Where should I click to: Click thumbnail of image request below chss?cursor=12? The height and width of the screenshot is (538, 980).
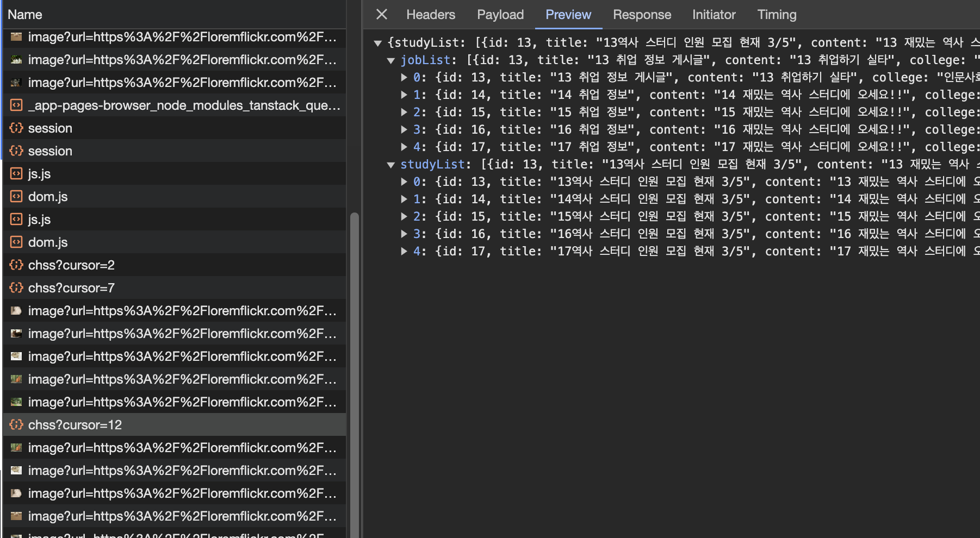16,448
